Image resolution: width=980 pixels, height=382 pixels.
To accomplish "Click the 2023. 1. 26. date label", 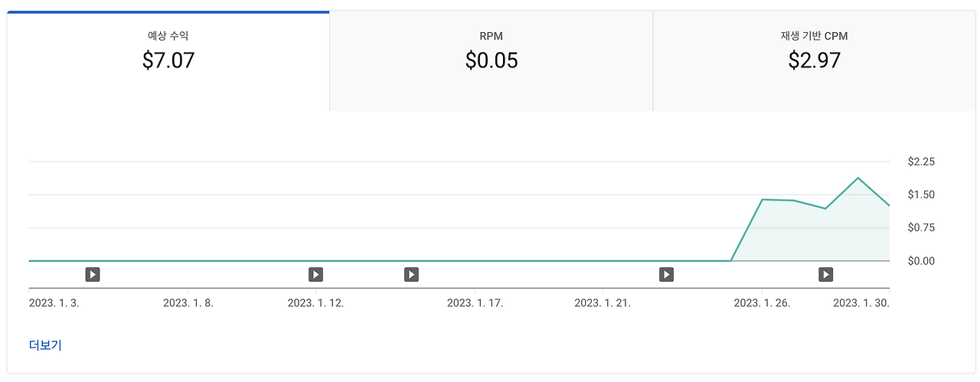I will pos(762,303).
